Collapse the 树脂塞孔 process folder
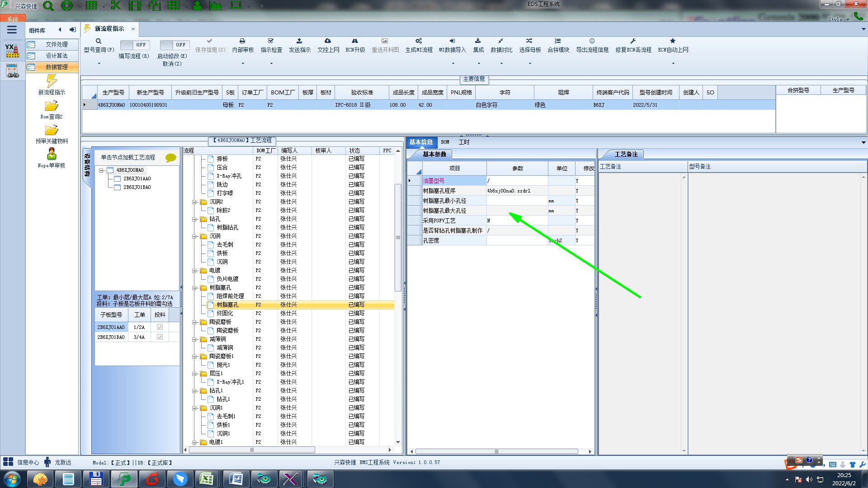 194,288
